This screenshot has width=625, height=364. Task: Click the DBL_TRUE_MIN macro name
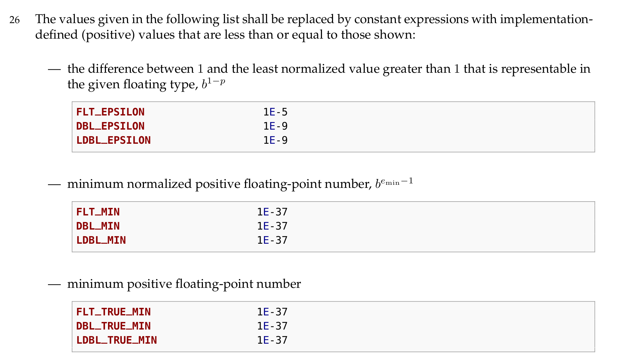click(114, 326)
